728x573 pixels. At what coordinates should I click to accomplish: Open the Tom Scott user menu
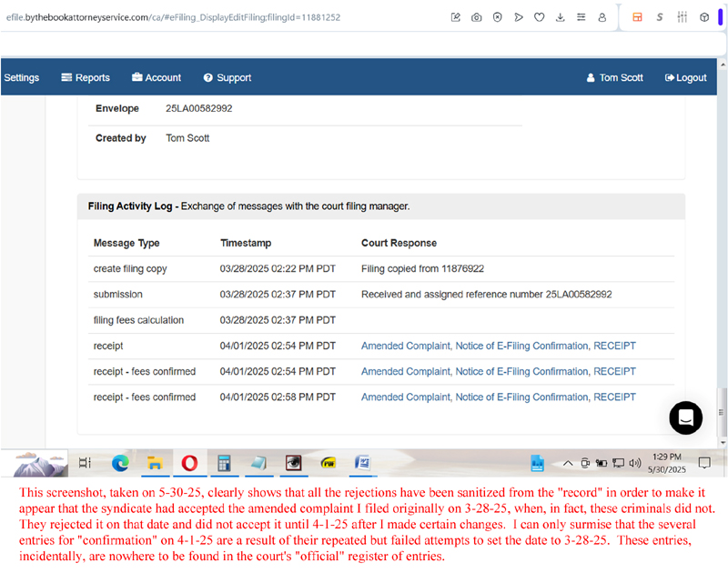[x=614, y=77]
